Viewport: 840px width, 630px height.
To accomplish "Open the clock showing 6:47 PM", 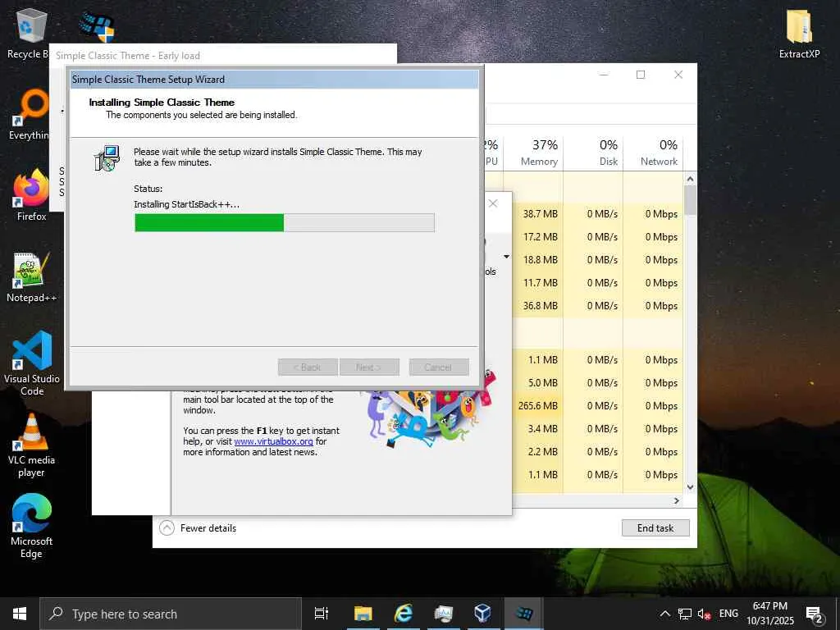I will click(769, 614).
